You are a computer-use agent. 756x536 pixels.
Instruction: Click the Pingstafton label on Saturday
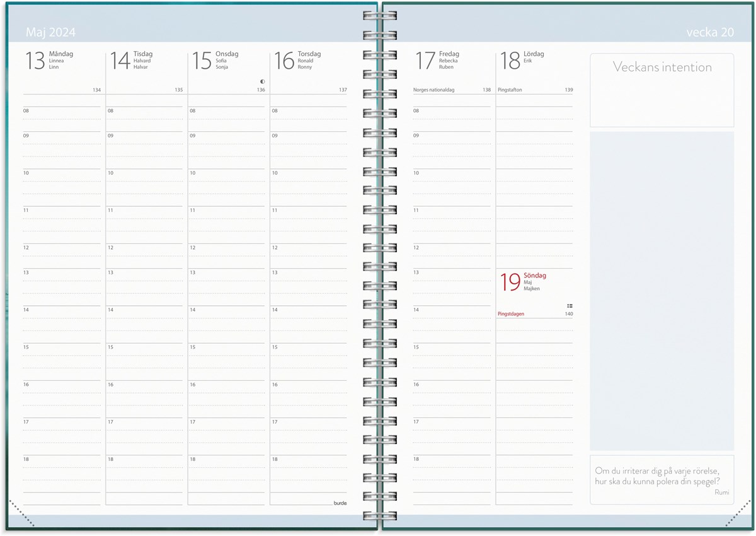510,90
